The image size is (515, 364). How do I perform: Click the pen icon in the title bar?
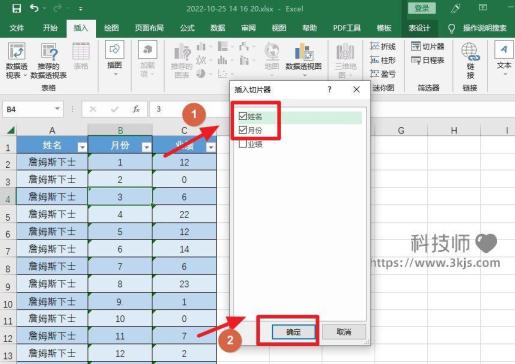click(455, 8)
